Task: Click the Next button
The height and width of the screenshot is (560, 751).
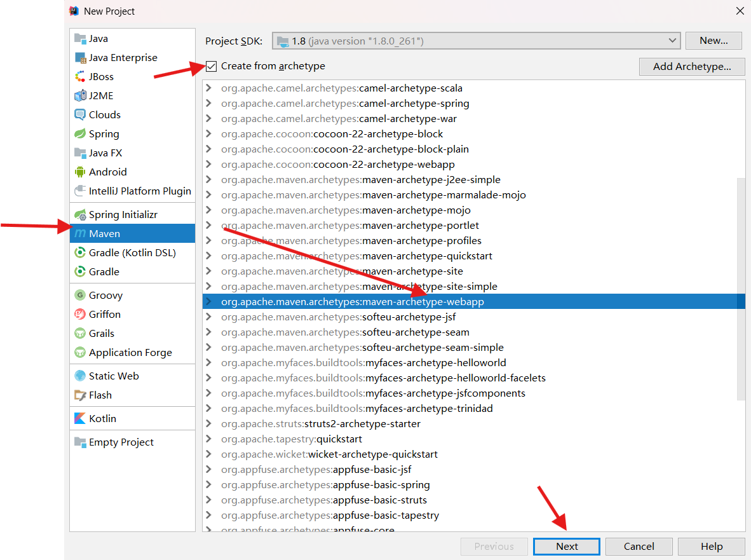Action: point(567,547)
